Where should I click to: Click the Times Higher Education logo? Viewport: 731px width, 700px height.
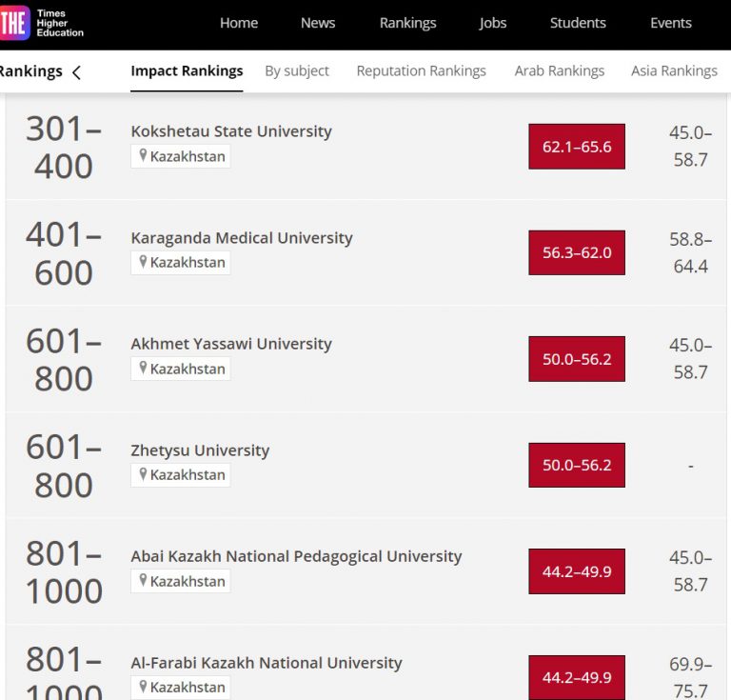coord(43,23)
